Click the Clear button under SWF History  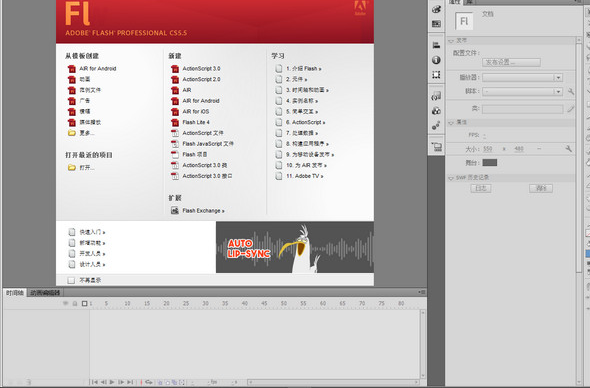tap(541, 188)
